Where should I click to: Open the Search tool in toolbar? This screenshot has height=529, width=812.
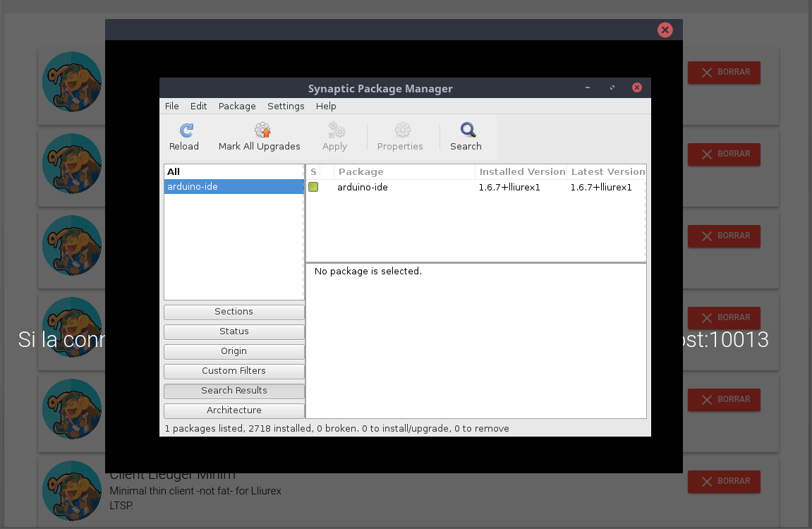tap(468, 130)
